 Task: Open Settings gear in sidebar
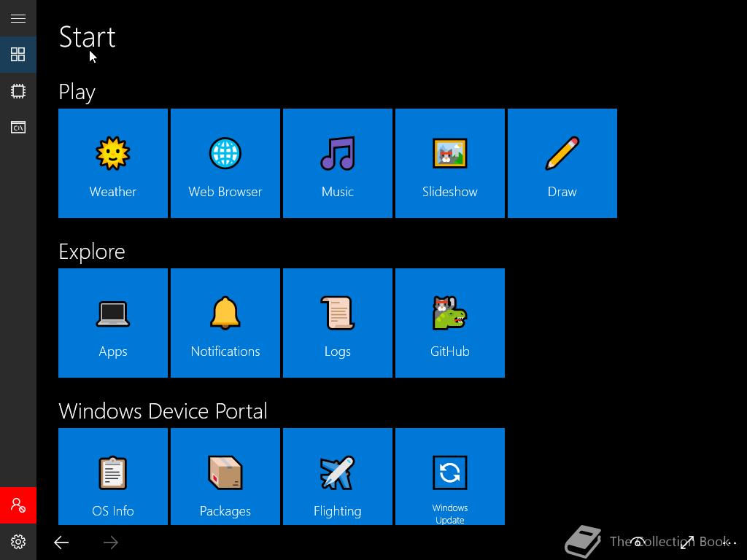pos(18,542)
